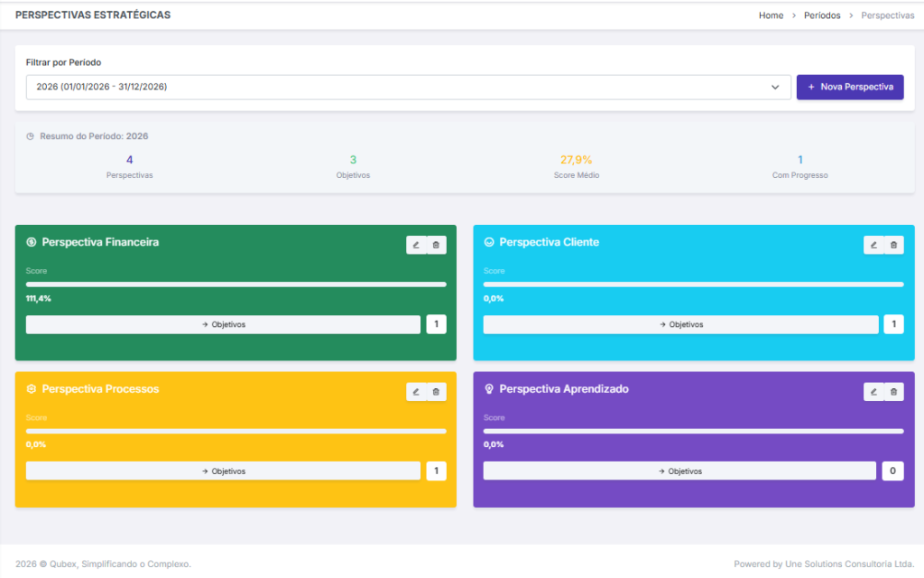Open Objetivos for Perspectiva Processos
The width and height of the screenshot is (924, 578).
223,471
